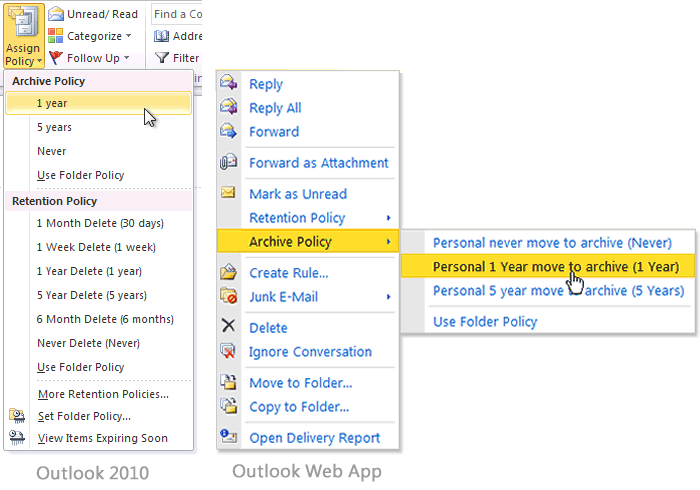The width and height of the screenshot is (700, 490).
Task: Choose Create Rule... in context menu
Action: [289, 273]
